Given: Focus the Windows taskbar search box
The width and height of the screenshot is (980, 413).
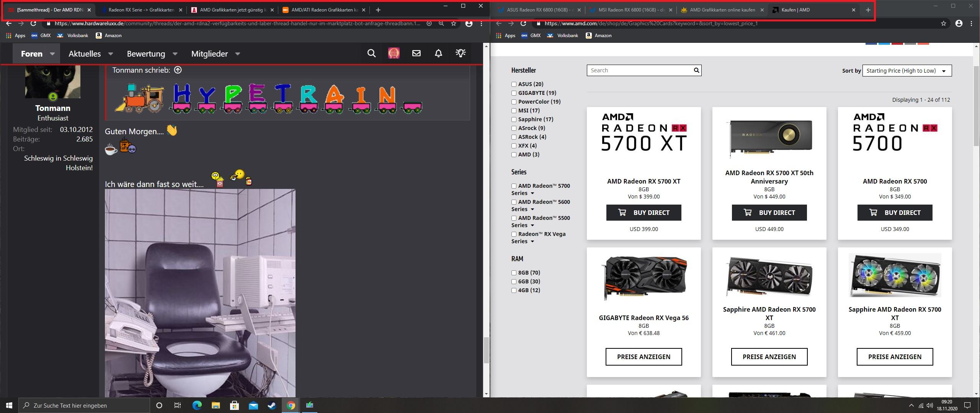Looking at the screenshot, I should tap(84, 405).
